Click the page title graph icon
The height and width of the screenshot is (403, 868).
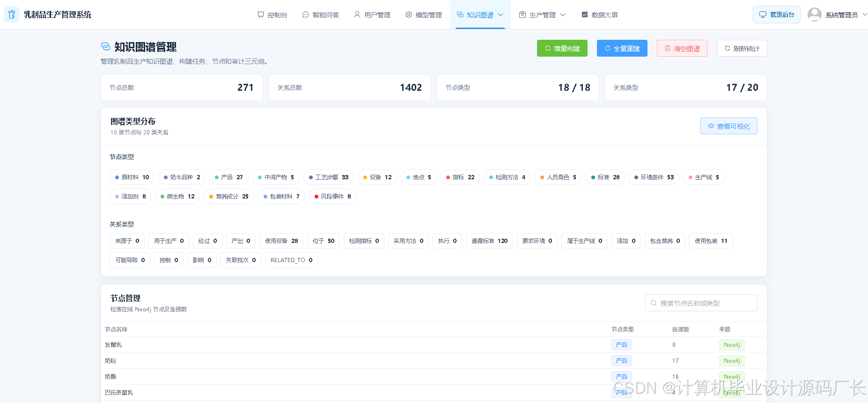tap(106, 46)
